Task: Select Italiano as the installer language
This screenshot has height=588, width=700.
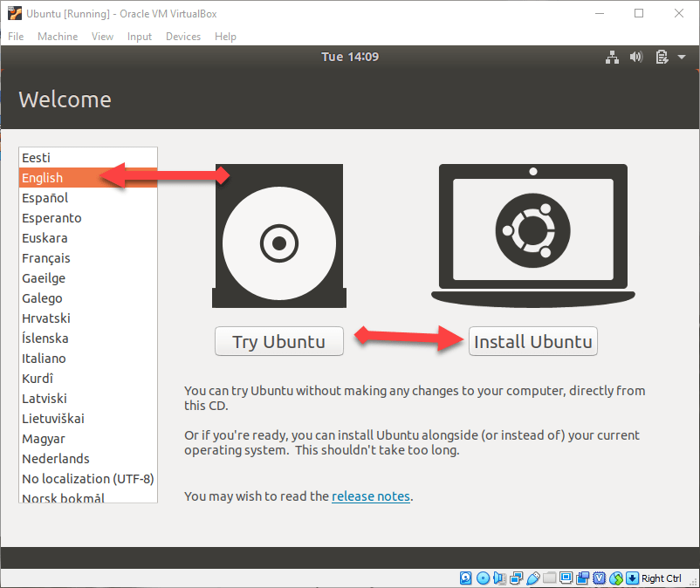Action: click(x=44, y=359)
